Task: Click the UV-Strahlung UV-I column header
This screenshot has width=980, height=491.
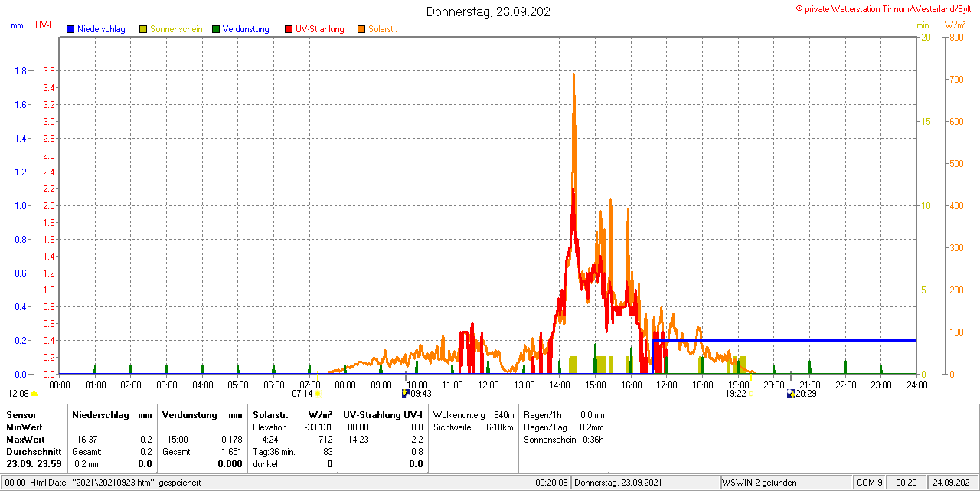Action: [383, 414]
